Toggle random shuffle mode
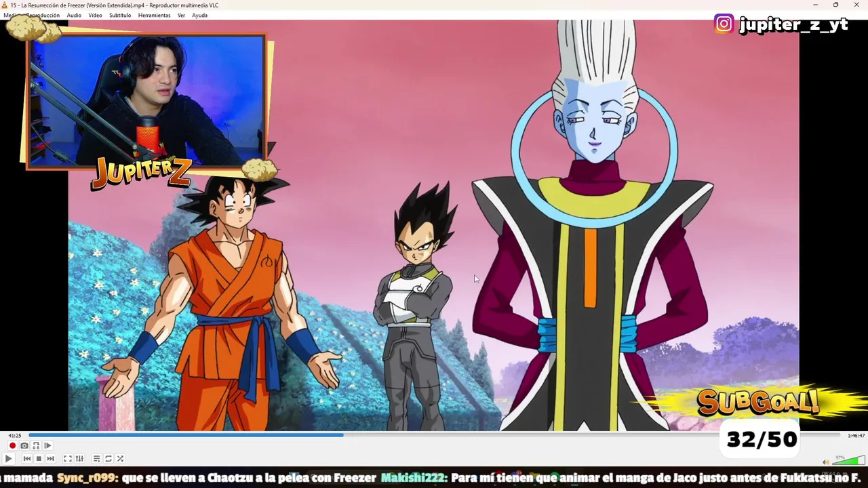This screenshot has width=868, height=488. [x=120, y=459]
